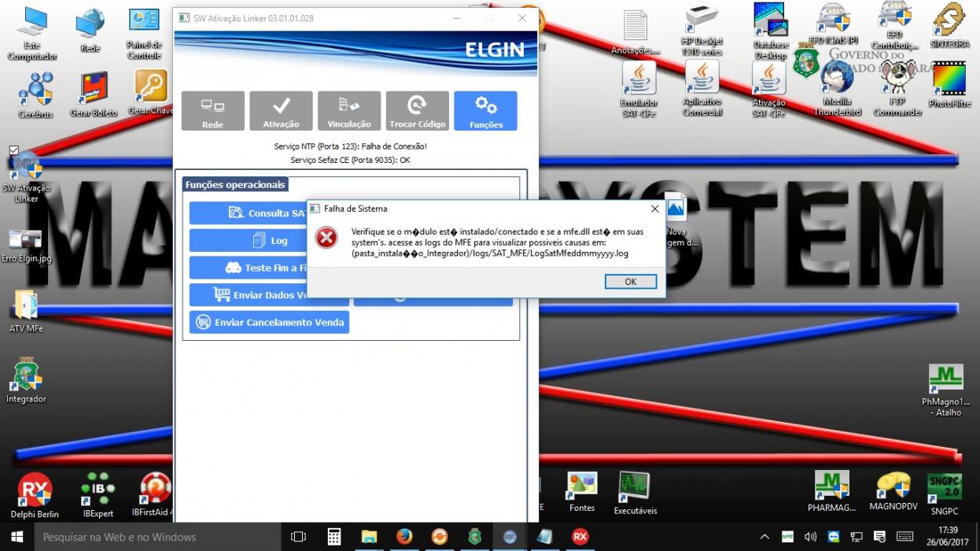Click OK in the Falha de Sistema dialog
The width and height of the screenshot is (980, 551).
point(631,282)
